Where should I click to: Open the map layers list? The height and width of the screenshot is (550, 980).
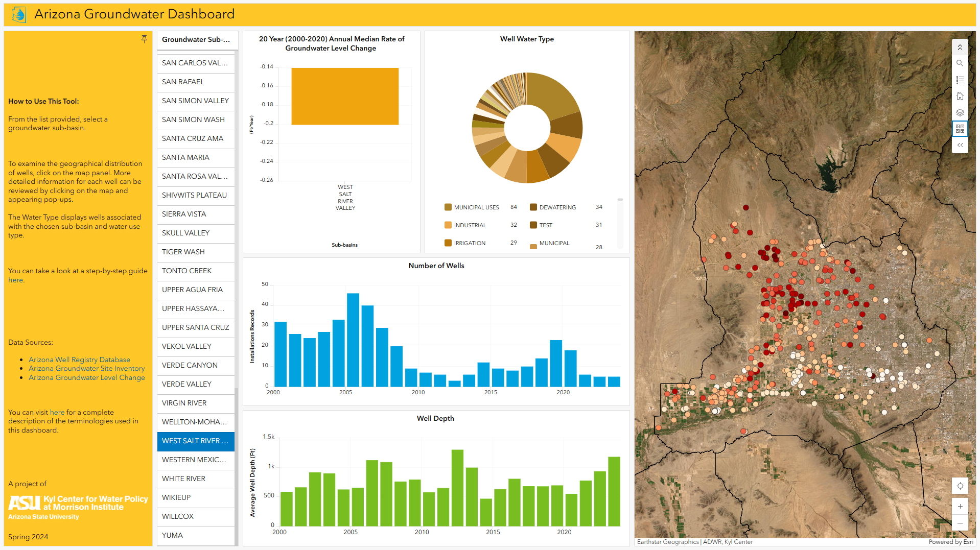[x=960, y=112]
